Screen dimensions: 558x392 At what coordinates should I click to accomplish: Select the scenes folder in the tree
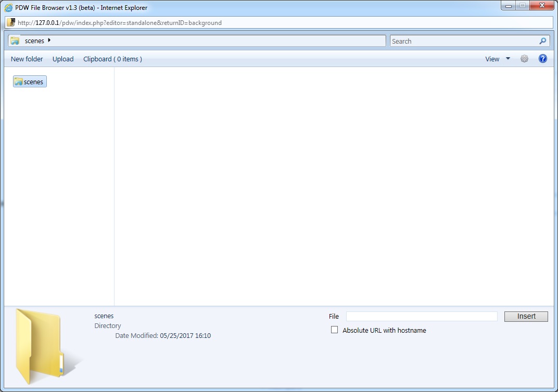tap(30, 82)
